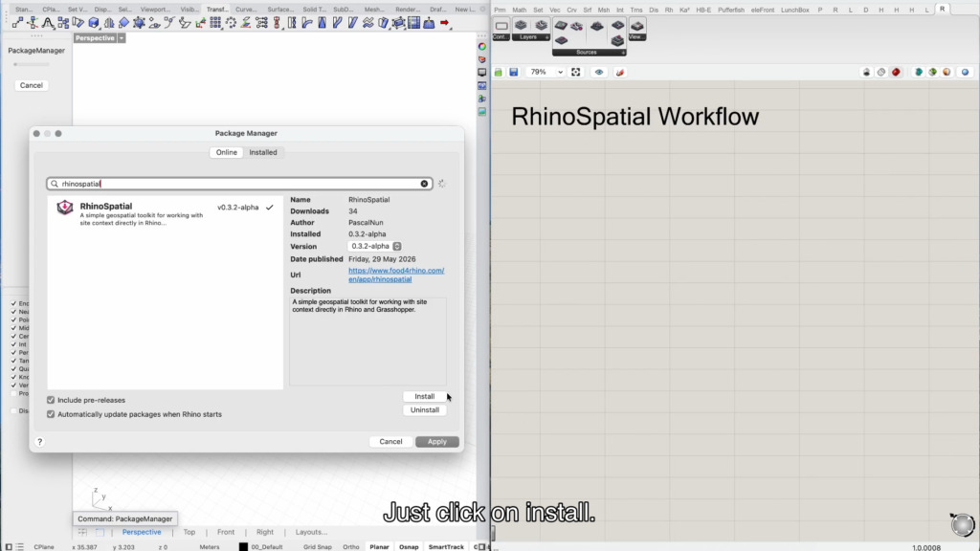Open the Version 0.3.2-alpha dropdown
980x551 pixels.
[375, 246]
